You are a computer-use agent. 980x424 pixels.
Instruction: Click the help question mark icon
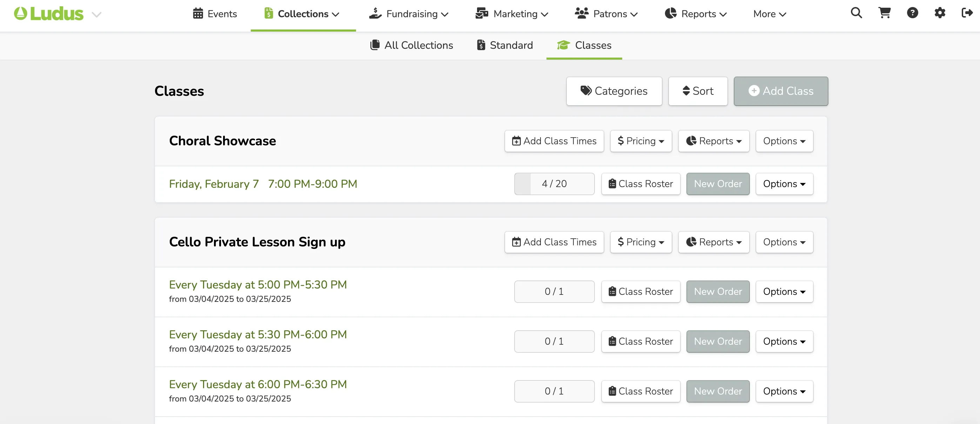click(x=912, y=13)
